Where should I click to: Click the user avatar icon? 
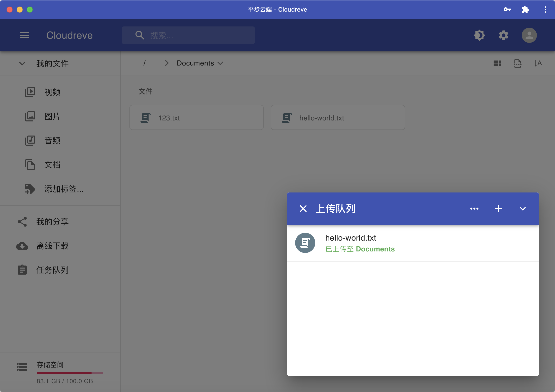pos(529,35)
